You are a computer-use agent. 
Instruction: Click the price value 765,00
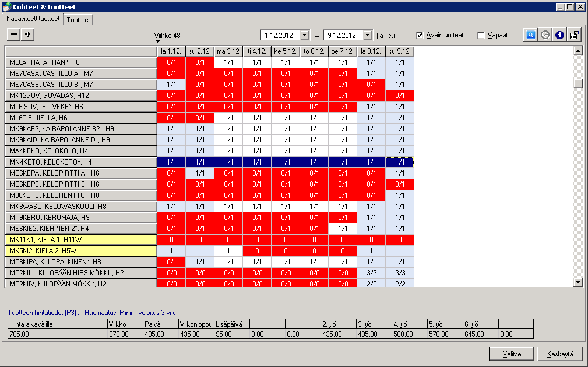click(x=19, y=334)
